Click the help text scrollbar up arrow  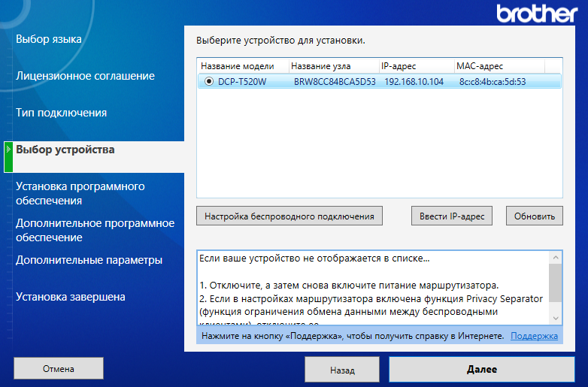pyautogui.click(x=556, y=258)
